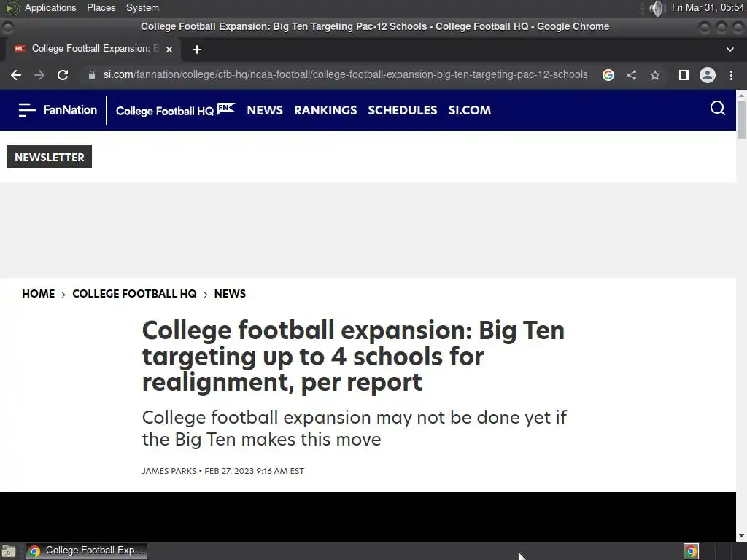This screenshot has height=560, width=747.
Task: Click the clock showing Fri Mar 31
Action: click(x=708, y=7)
